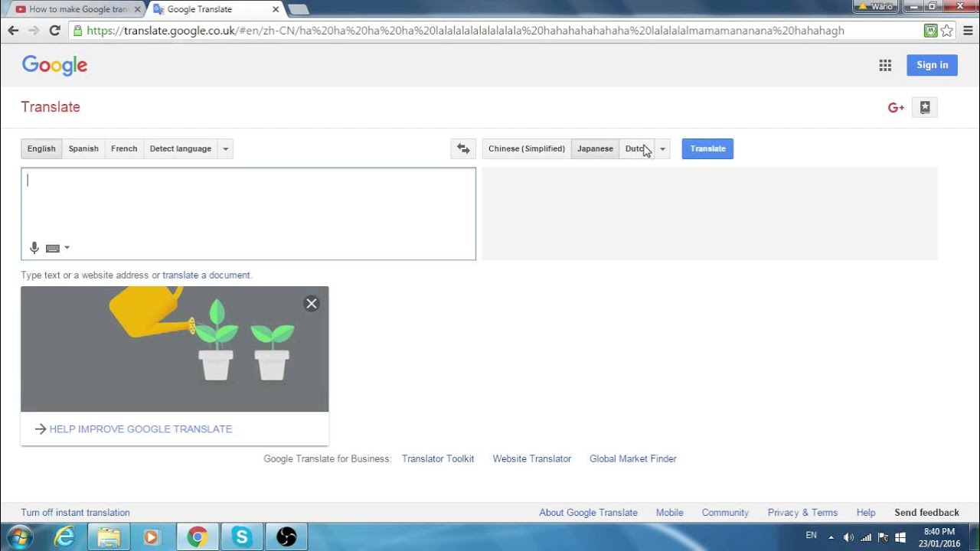Screen dimensions: 980x551
Task: Click the Google logo
Action: click(x=54, y=65)
